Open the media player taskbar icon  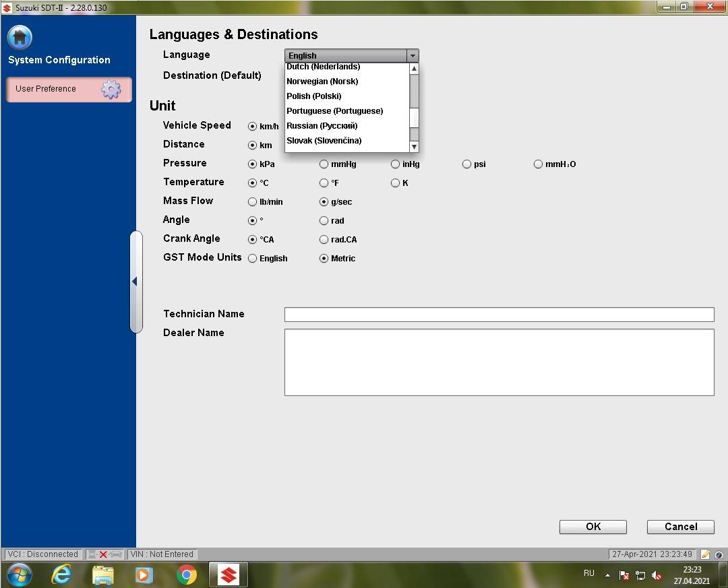click(144, 575)
